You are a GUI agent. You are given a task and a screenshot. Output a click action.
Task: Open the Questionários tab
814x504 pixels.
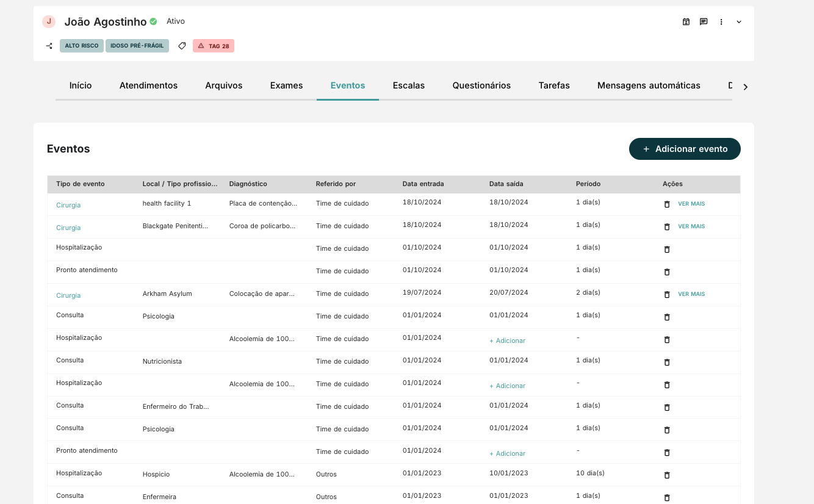click(481, 85)
